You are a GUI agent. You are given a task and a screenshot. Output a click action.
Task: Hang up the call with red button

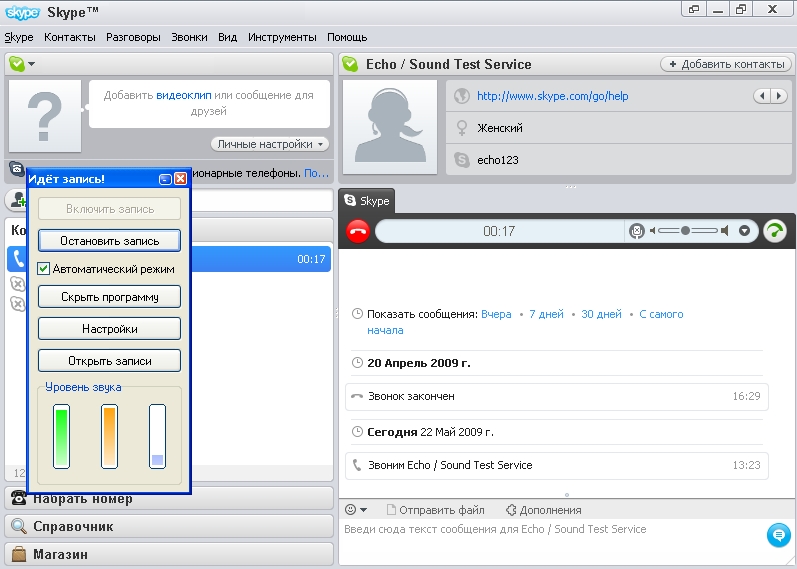point(358,231)
